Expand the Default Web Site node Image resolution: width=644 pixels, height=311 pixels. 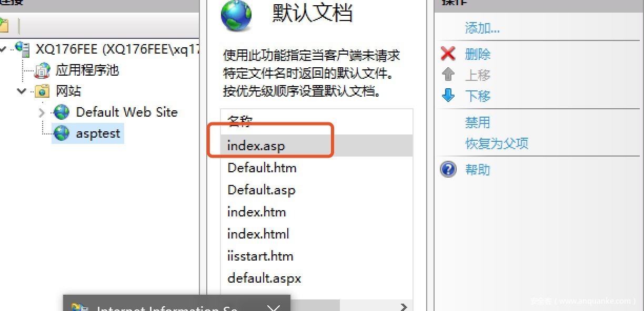tap(42, 112)
